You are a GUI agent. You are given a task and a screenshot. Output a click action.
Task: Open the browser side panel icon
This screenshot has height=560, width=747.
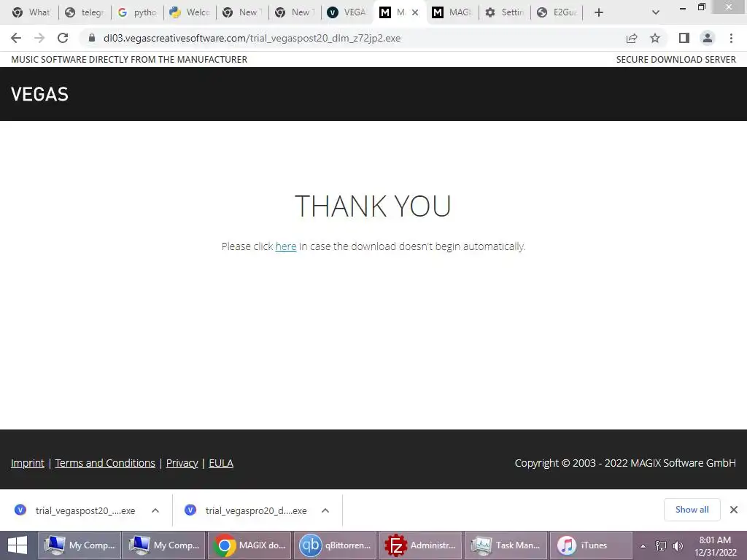coord(684,38)
